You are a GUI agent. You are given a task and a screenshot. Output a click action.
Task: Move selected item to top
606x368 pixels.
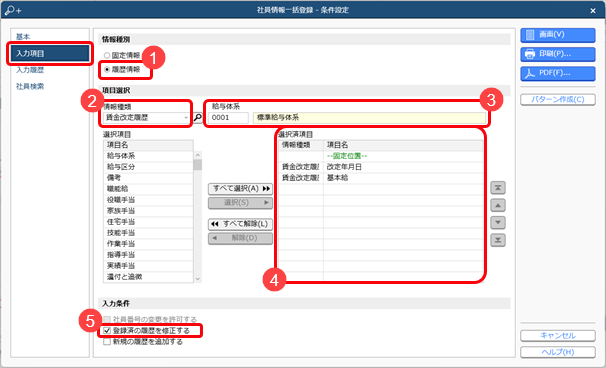pos(498,188)
